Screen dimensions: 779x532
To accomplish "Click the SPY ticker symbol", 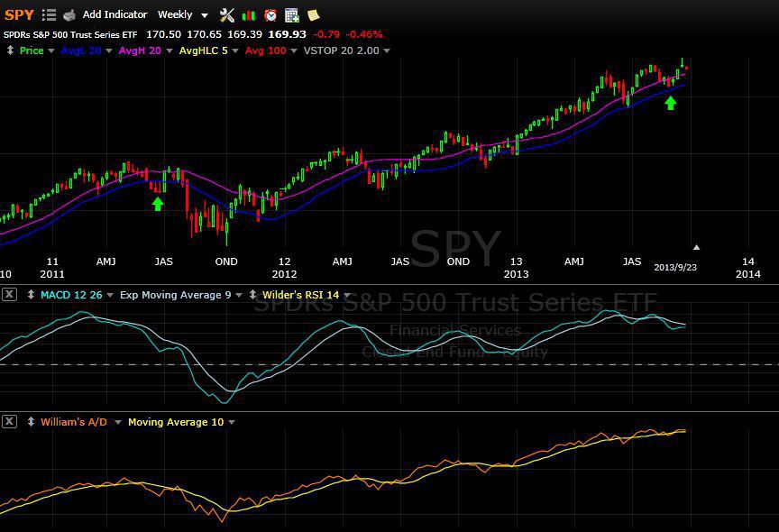I will click(x=19, y=14).
